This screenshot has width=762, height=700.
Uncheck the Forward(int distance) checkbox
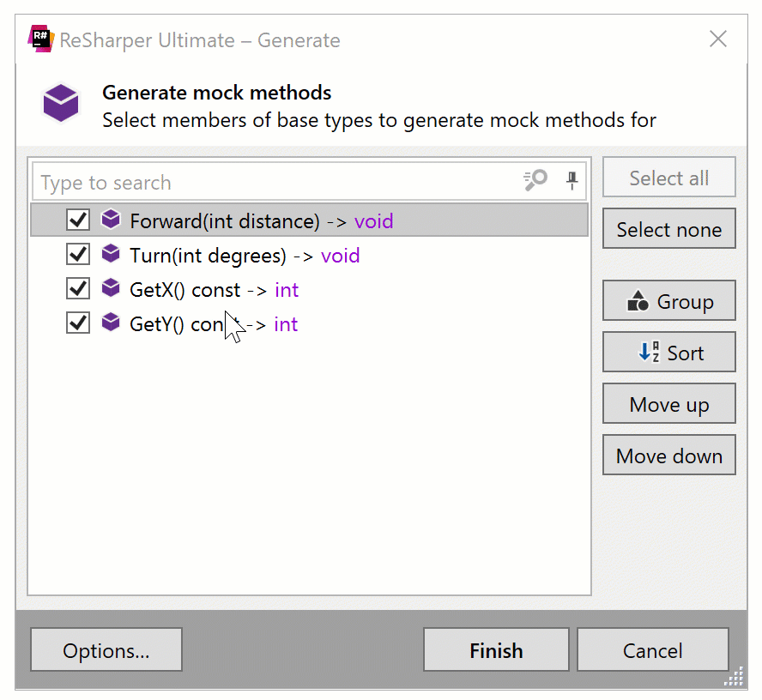[x=78, y=220]
